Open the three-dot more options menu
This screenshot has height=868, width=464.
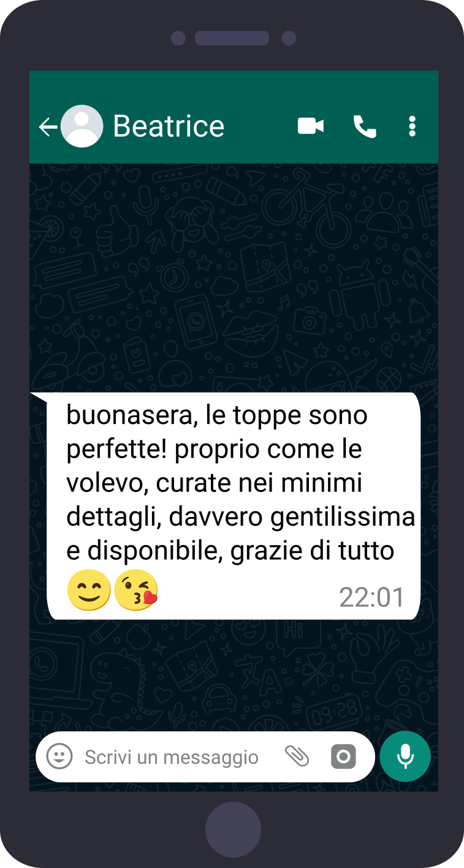tap(413, 126)
